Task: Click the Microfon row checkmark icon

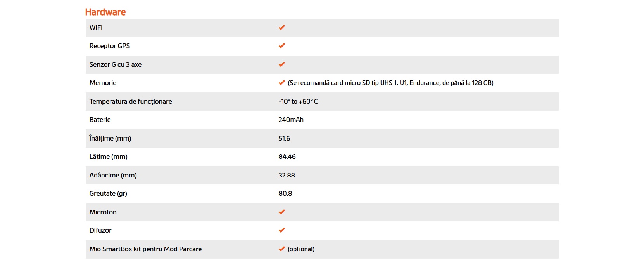Action: [282, 212]
